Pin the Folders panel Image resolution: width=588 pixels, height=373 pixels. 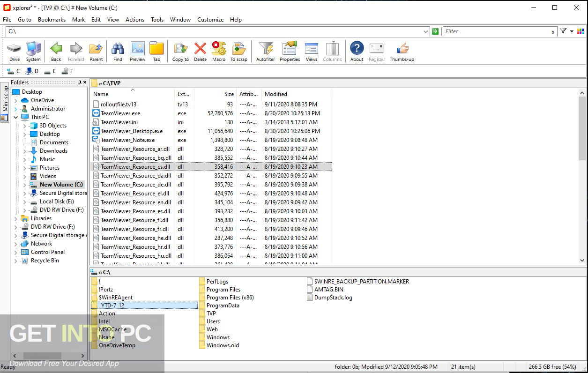tap(80, 82)
